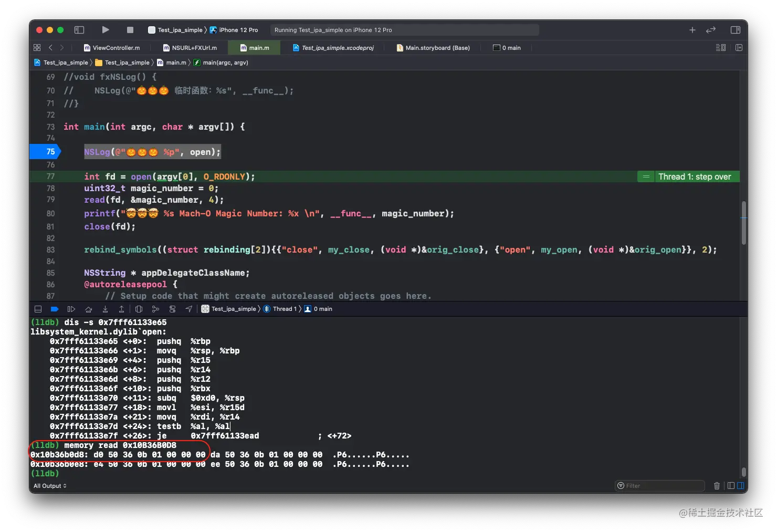Viewport: 777px width, 532px height.
Task: Adjust editor options (minimap icon)
Action: [721, 47]
